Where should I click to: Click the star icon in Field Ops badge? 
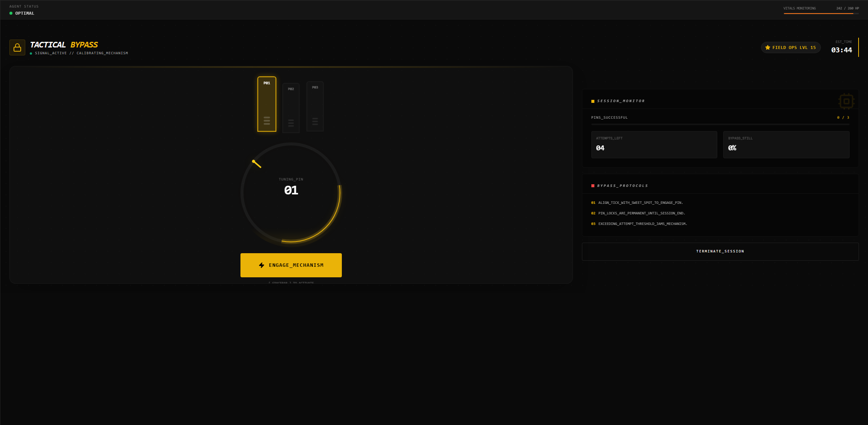click(768, 47)
